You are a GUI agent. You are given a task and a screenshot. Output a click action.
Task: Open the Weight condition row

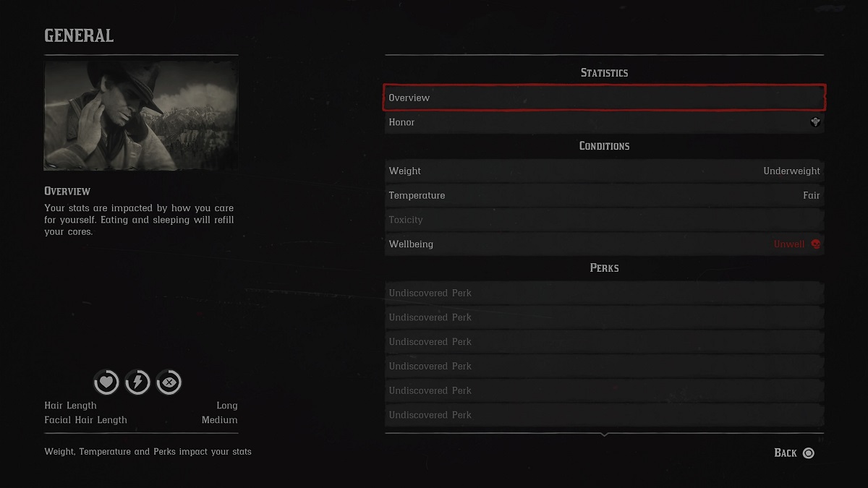(x=604, y=171)
